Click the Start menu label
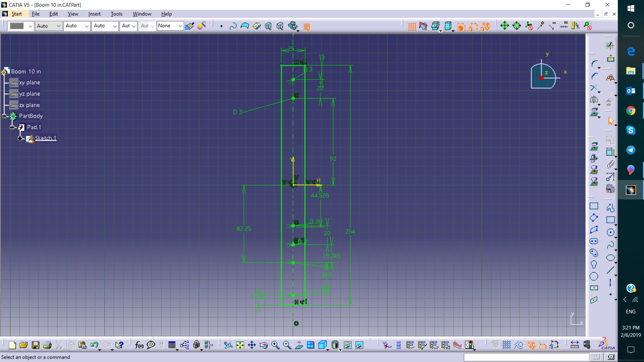The width and height of the screenshot is (644, 362). pos(16,14)
